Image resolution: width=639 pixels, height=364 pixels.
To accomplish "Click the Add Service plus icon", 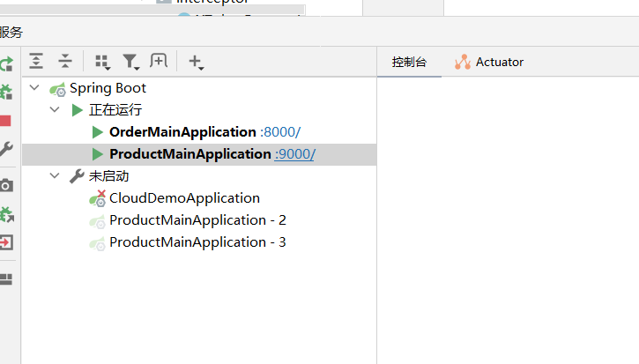I will pyautogui.click(x=197, y=62).
